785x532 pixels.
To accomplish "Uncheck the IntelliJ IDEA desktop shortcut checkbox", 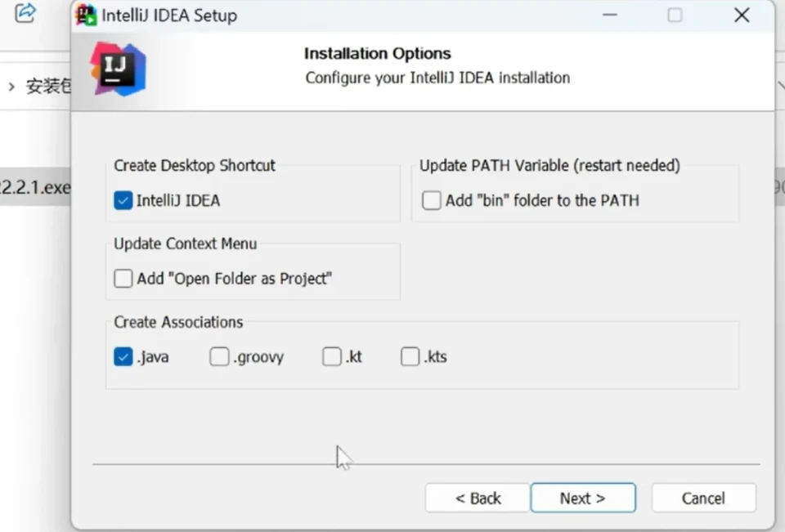I will (x=123, y=200).
